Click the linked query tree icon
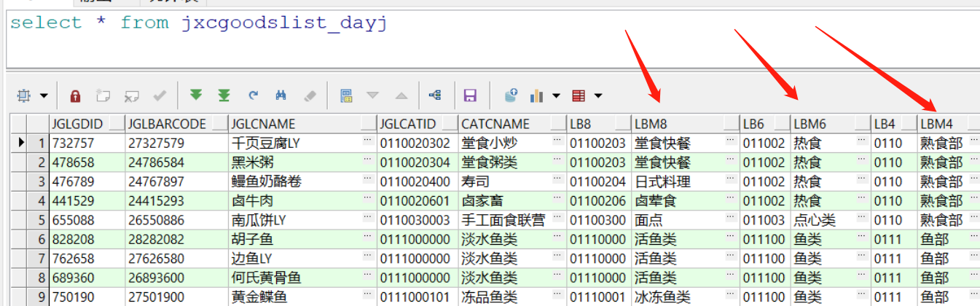The height and width of the screenshot is (306, 980). (435, 95)
